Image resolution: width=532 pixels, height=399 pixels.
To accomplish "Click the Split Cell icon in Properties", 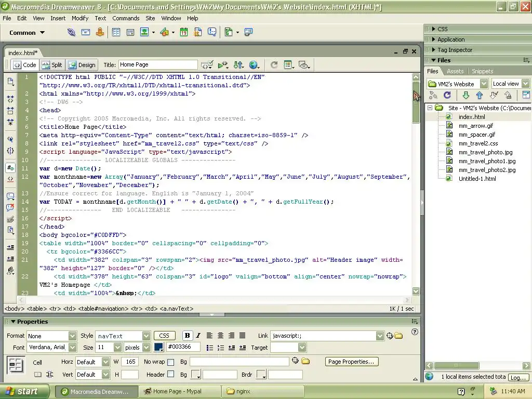I will point(49,375).
